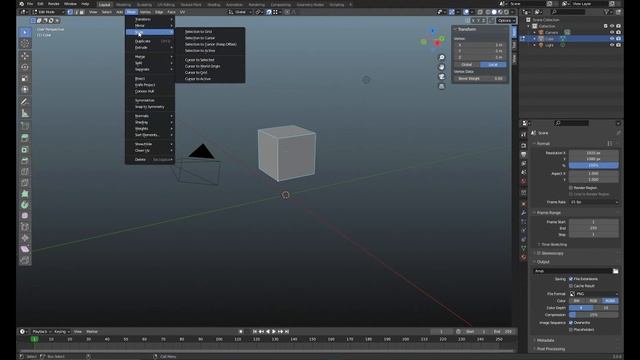Screen dimensions: 640x360
Task: Open the Modifier wrench properties tab
Action: [524, 213]
